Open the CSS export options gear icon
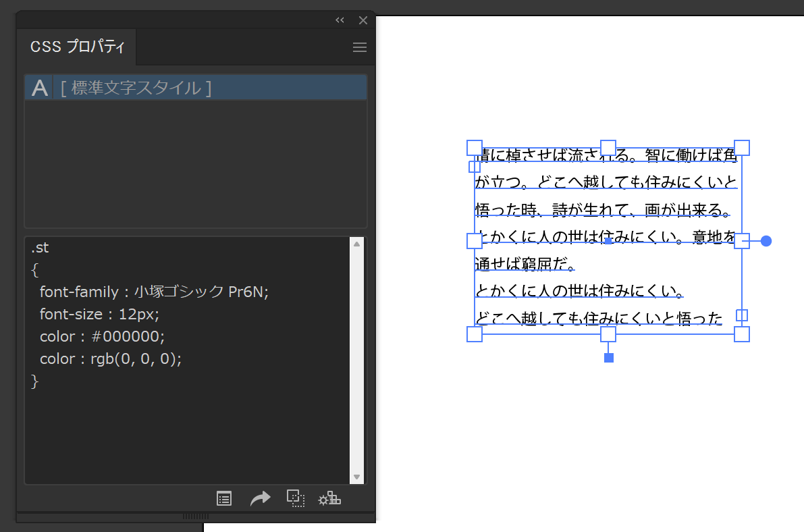The image size is (804, 532). click(x=329, y=498)
